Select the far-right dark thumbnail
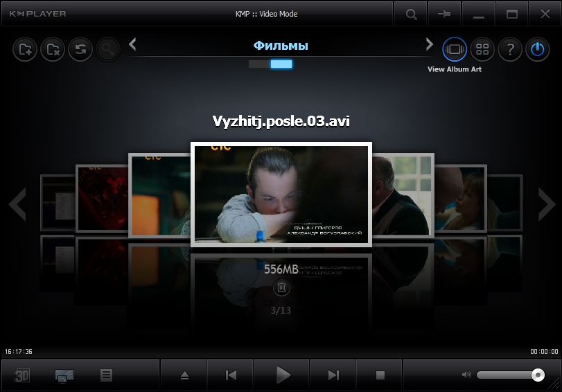The width and height of the screenshot is (562, 392). tap(504, 203)
